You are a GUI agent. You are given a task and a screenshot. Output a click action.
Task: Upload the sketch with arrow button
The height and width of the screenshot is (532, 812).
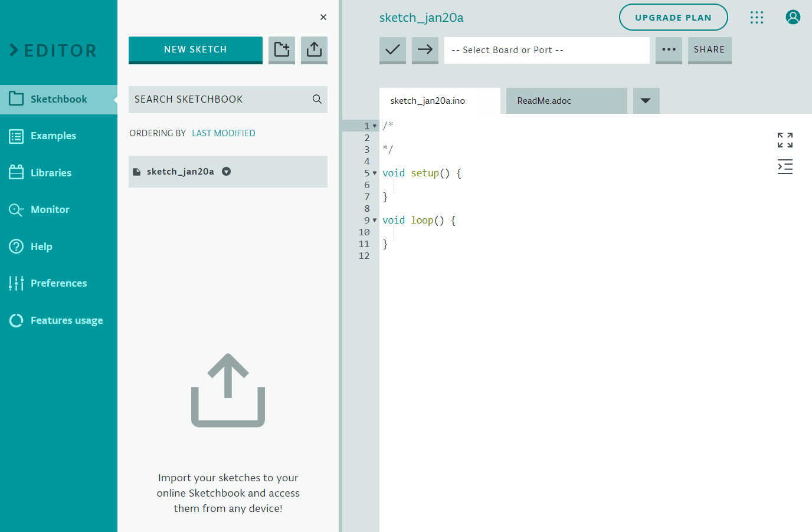(425, 50)
